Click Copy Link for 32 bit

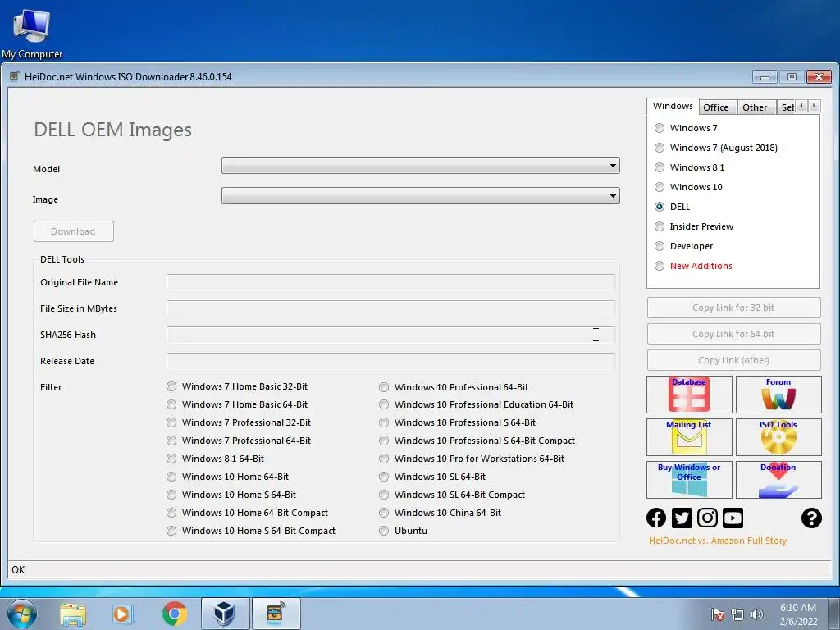click(733, 308)
